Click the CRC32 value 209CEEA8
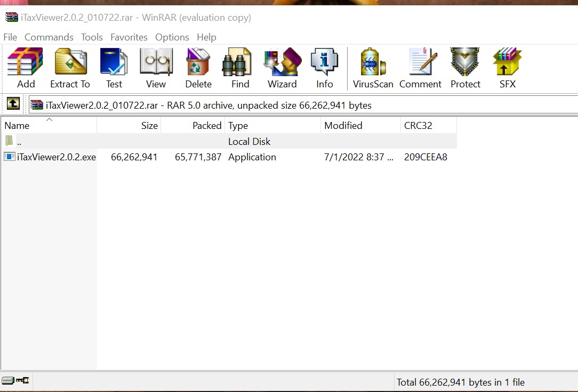The image size is (578, 392). tap(426, 157)
